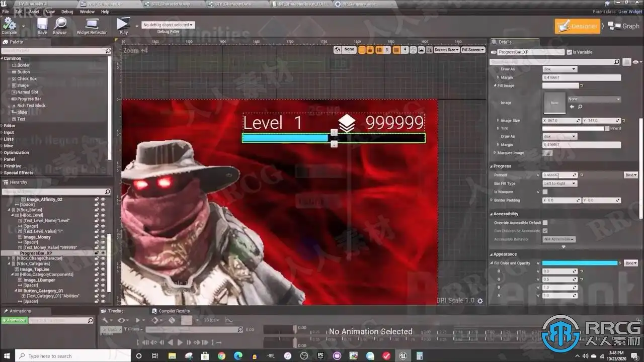Screen dimensions: 644x362
Task: Click the Browse toolbar icon
Action: click(60, 26)
